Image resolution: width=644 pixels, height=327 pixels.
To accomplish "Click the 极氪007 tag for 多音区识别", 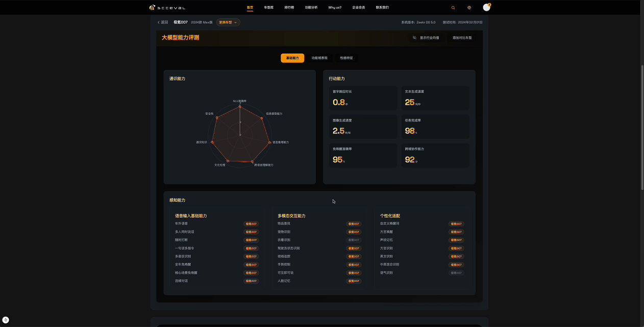I will pyautogui.click(x=251, y=256).
